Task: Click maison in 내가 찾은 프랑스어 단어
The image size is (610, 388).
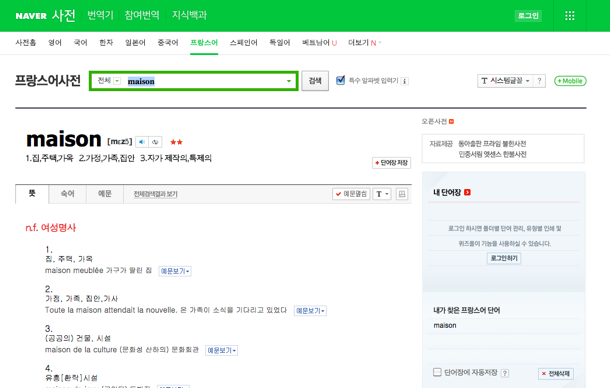Action: (445, 325)
